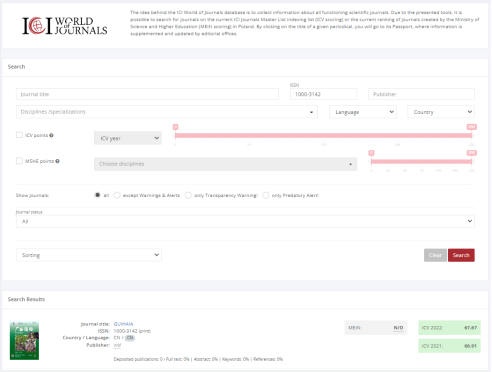
Task: Click the Publisher input field
Action: 421,94
